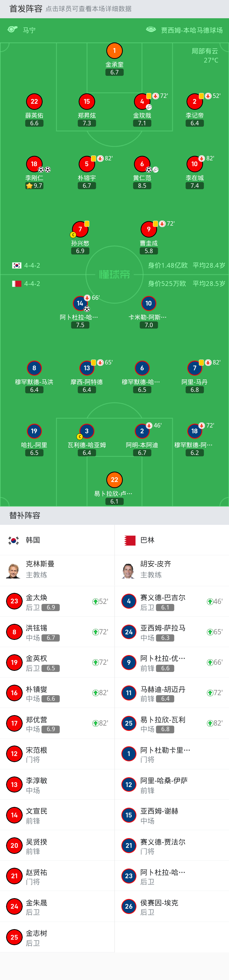Tap Bahrain flag beside 4-4-2 formation
The image size is (229, 980).
17,284
